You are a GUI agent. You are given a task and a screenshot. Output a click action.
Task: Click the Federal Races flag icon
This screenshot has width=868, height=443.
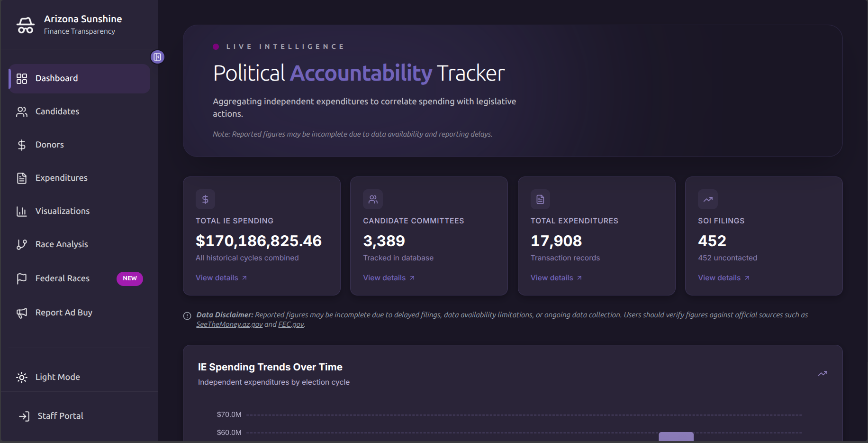(22, 278)
